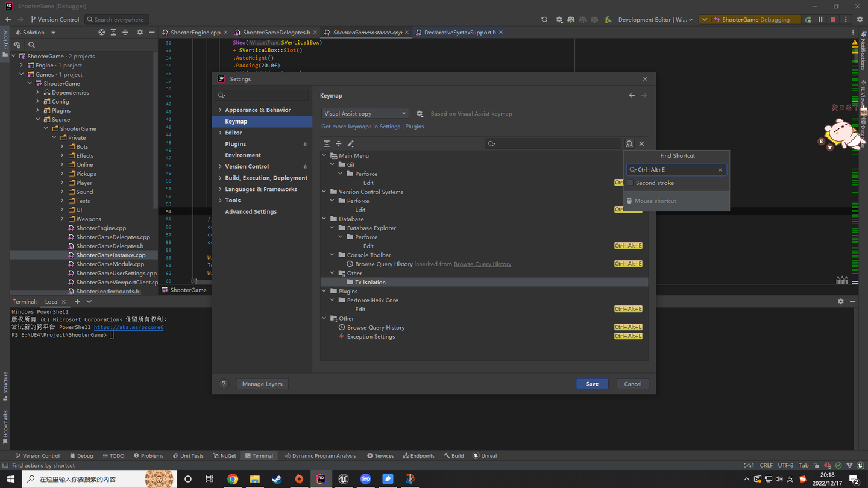The image size is (868, 488).
Task: Expand the Weapons folder in Solution
Action: [x=62, y=219]
